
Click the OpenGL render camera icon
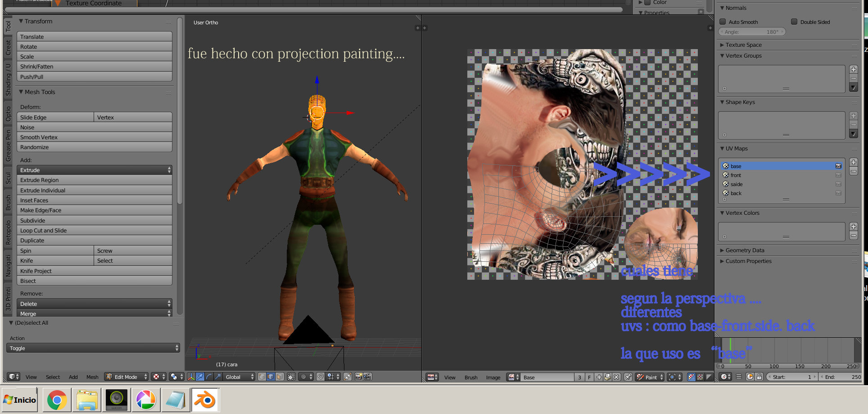point(358,377)
